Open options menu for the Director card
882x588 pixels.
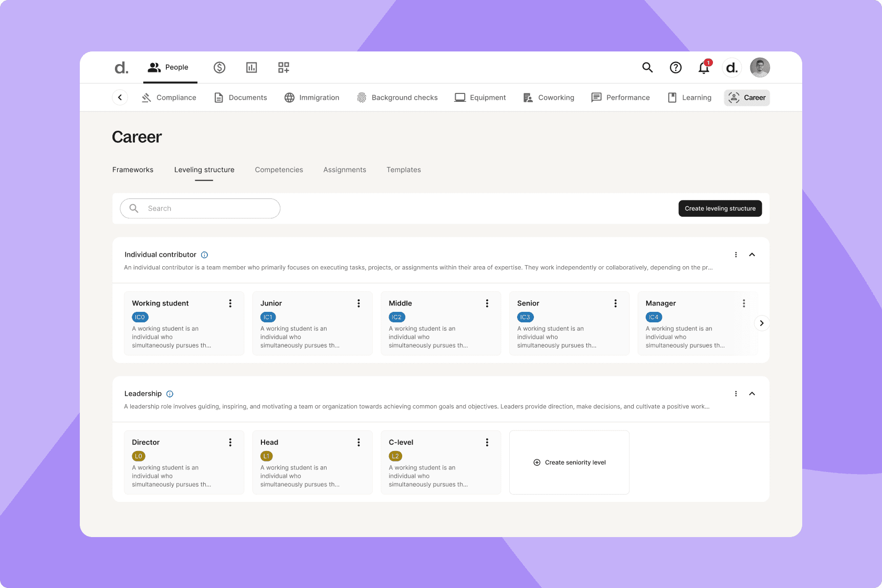pos(230,443)
